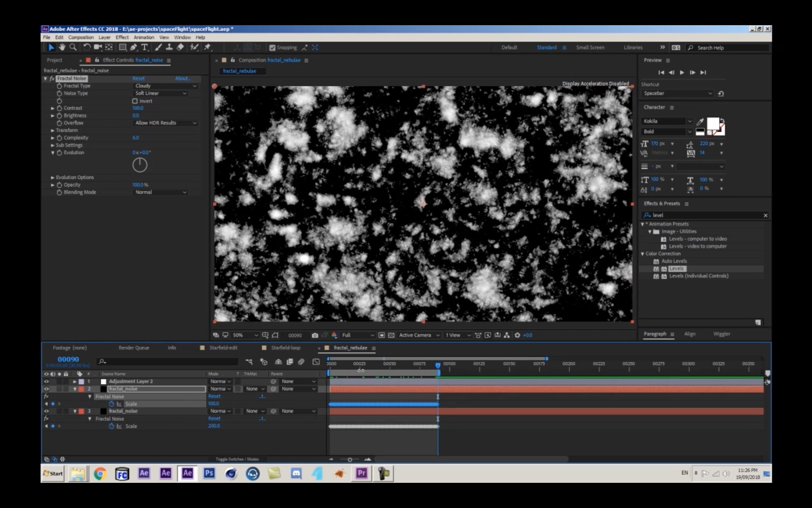Click the Take Snapshot camera icon
812x508 pixels.
coord(315,335)
